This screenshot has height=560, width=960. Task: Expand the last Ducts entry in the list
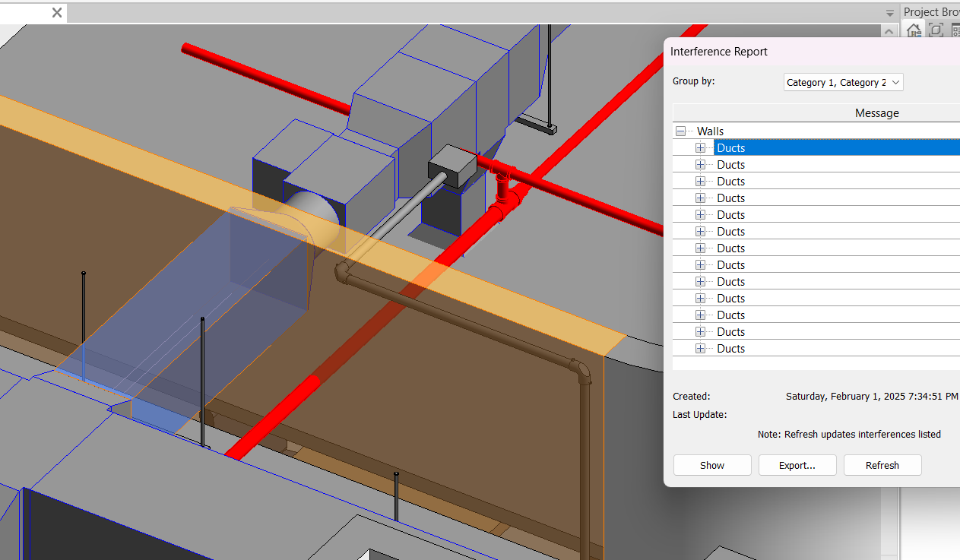pyautogui.click(x=700, y=349)
